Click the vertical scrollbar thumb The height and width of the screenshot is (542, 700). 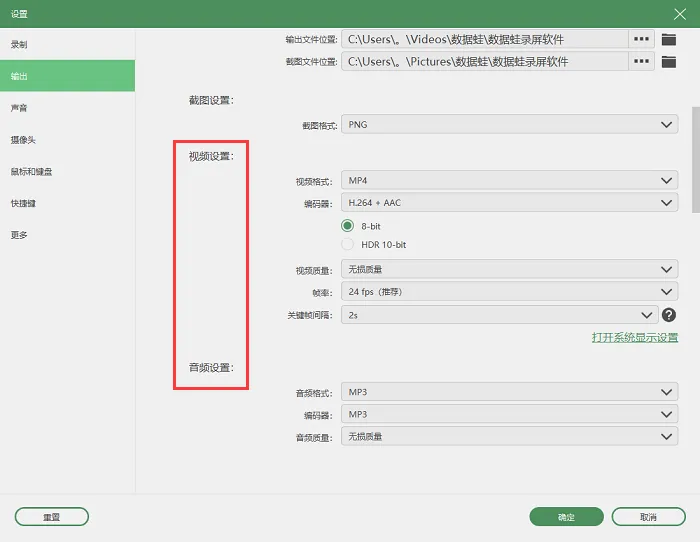pyautogui.click(x=696, y=159)
